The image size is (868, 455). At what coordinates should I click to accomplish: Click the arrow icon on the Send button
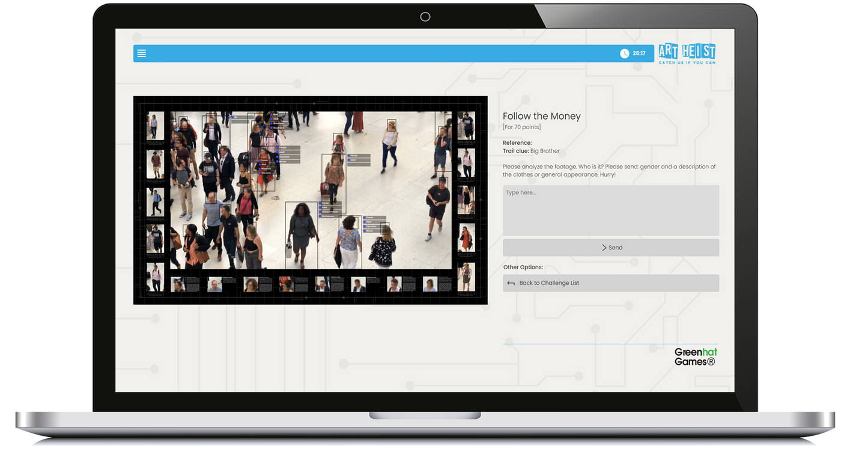click(x=604, y=248)
